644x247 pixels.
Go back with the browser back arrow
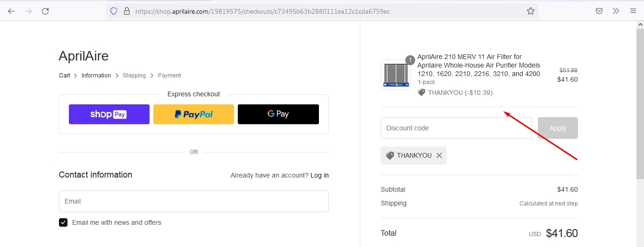click(11, 11)
